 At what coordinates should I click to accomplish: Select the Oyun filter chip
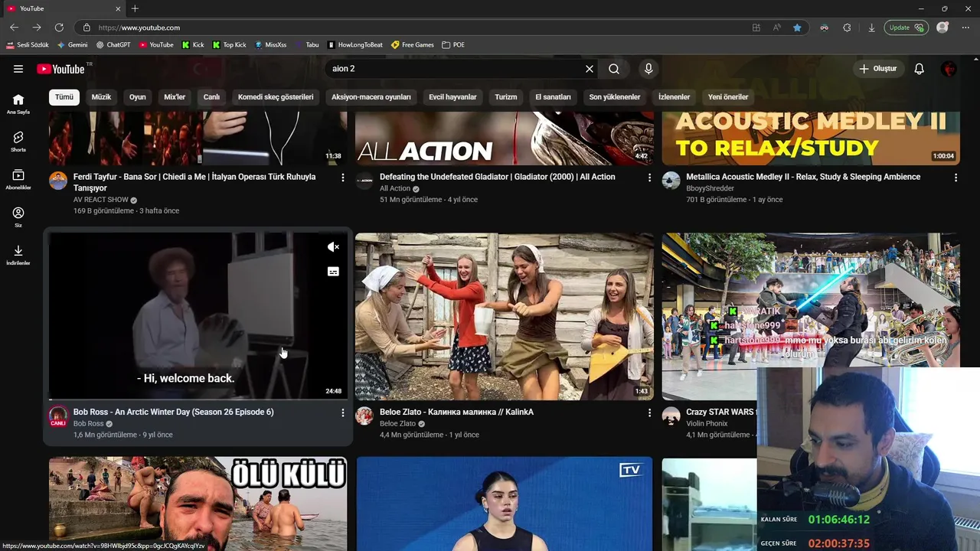(x=138, y=97)
